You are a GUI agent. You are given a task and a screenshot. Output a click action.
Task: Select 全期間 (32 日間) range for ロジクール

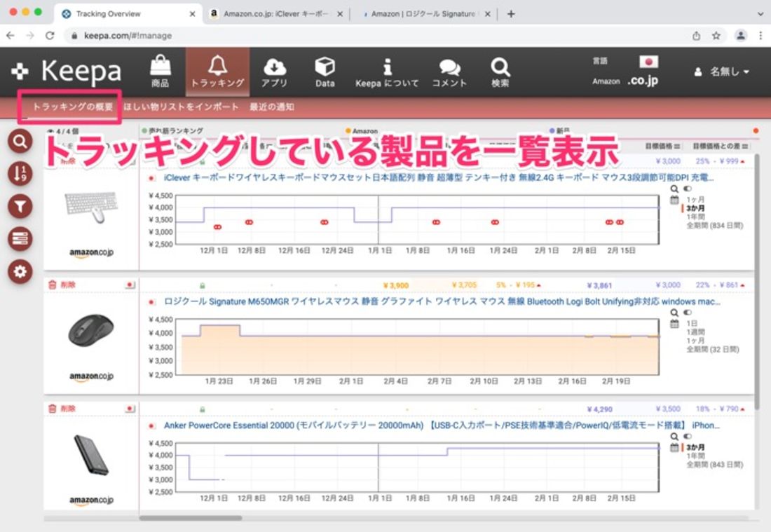point(713,349)
